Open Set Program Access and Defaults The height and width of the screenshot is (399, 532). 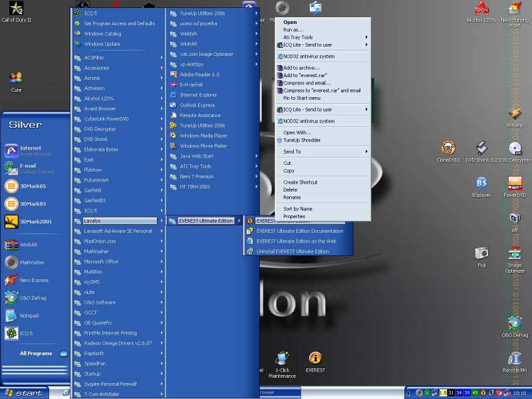click(x=119, y=23)
